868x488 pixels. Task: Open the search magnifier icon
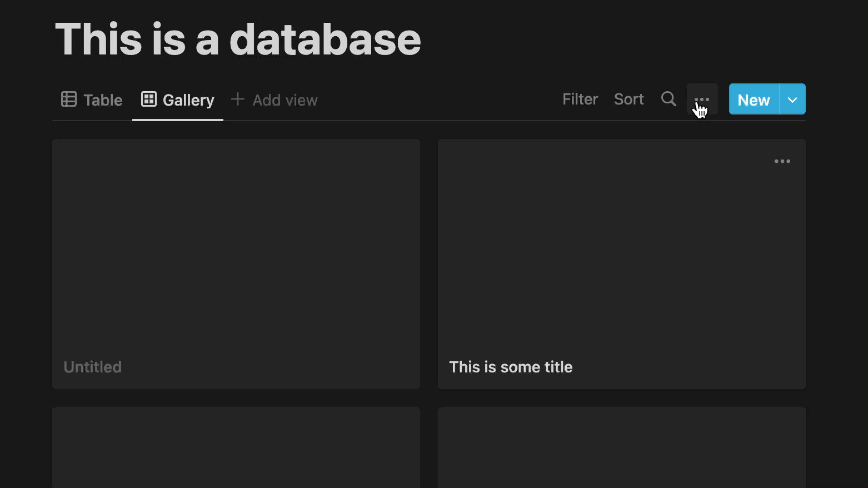tap(669, 99)
